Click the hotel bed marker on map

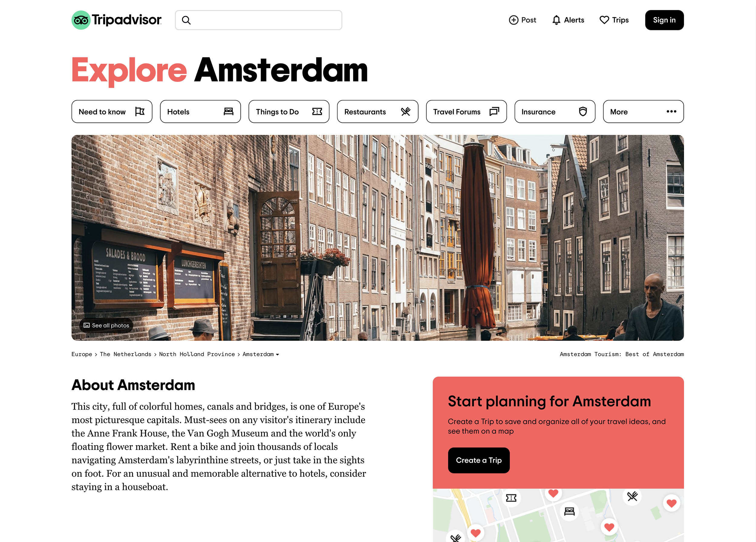569,511
